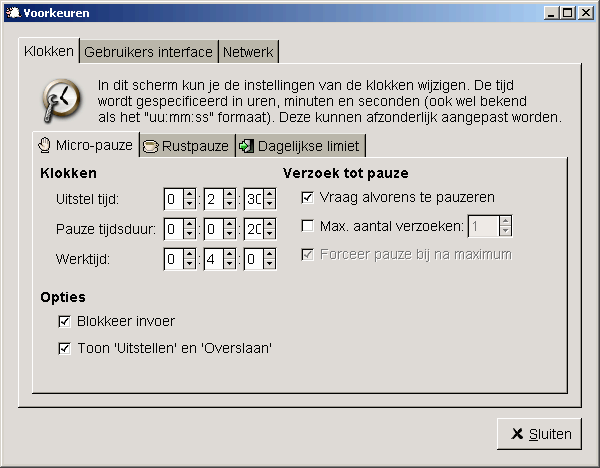This screenshot has height=468, width=600.
Task: Select the Rustpauze tab
Action: [187, 146]
